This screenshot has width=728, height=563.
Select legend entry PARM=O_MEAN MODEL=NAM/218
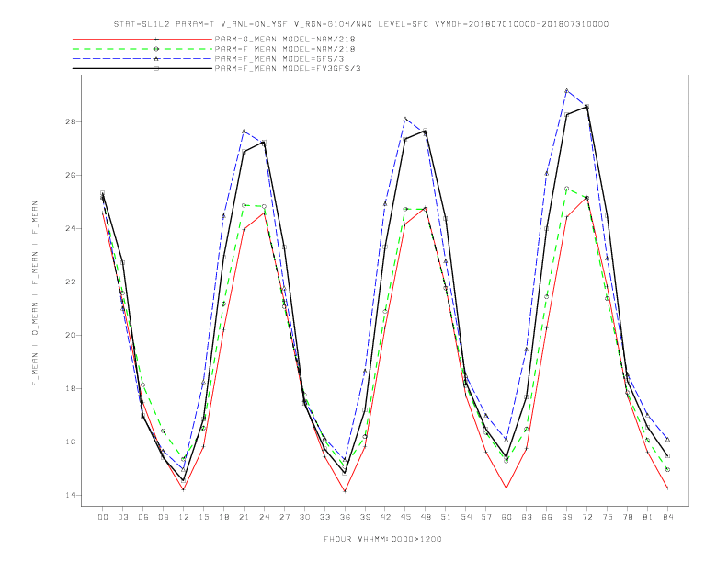click(285, 39)
